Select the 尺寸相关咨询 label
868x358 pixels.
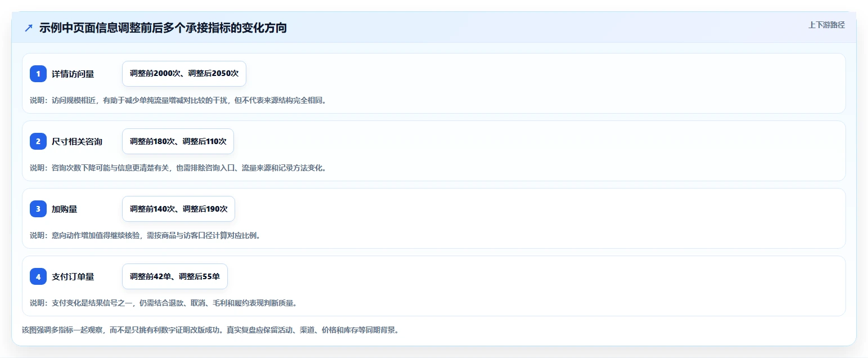point(77,141)
